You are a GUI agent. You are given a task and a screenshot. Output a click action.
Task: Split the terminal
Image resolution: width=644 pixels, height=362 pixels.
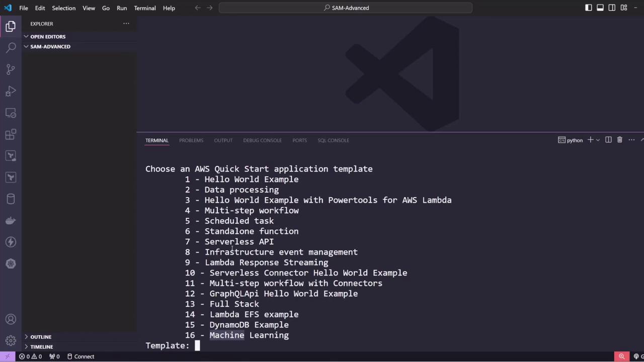coord(608,140)
